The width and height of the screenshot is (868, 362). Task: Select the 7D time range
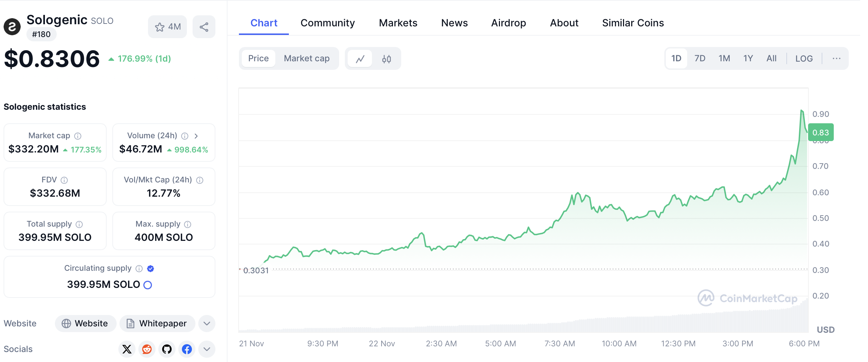pos(700,58)
